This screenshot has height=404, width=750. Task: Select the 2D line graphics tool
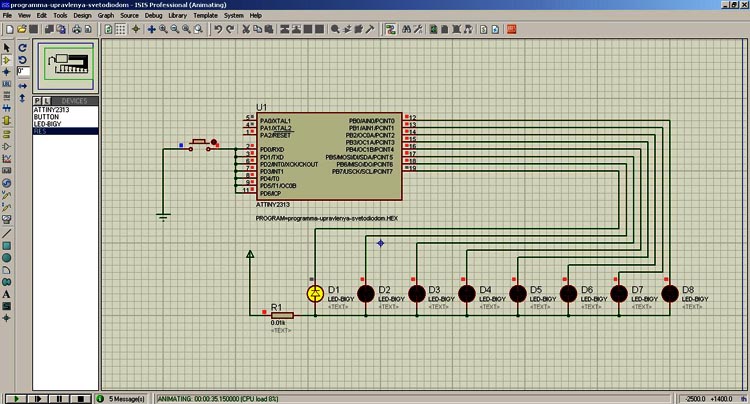(7, 233)
